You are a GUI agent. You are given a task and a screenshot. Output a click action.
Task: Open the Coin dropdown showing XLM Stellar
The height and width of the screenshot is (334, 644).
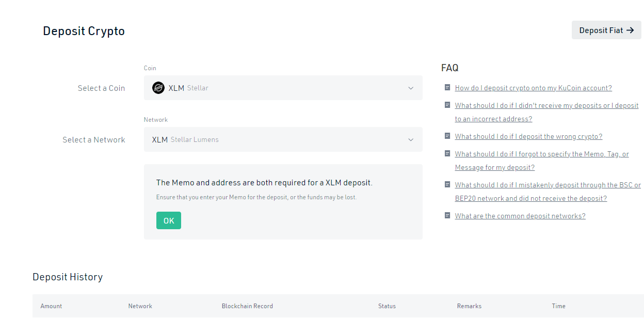click(283, 88)
